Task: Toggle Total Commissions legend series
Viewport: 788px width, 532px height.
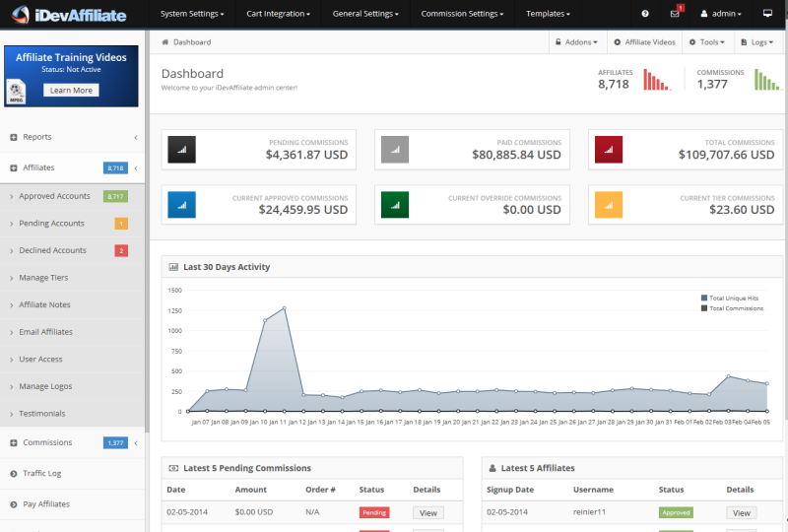Action: [x=732, y=308]
